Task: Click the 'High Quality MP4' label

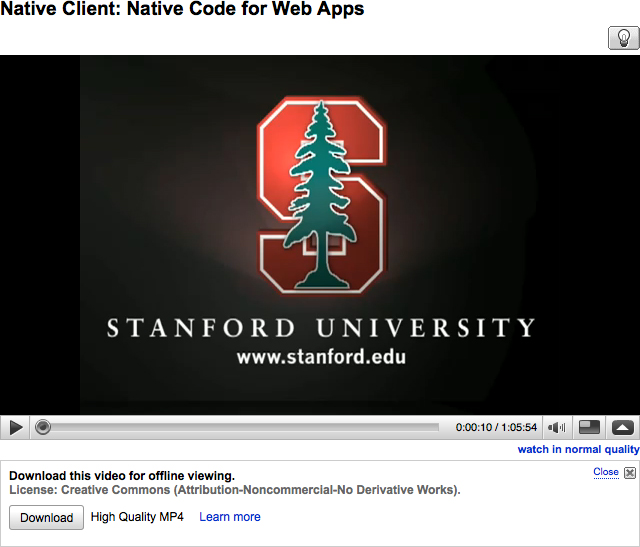Action: coord(139,517)
